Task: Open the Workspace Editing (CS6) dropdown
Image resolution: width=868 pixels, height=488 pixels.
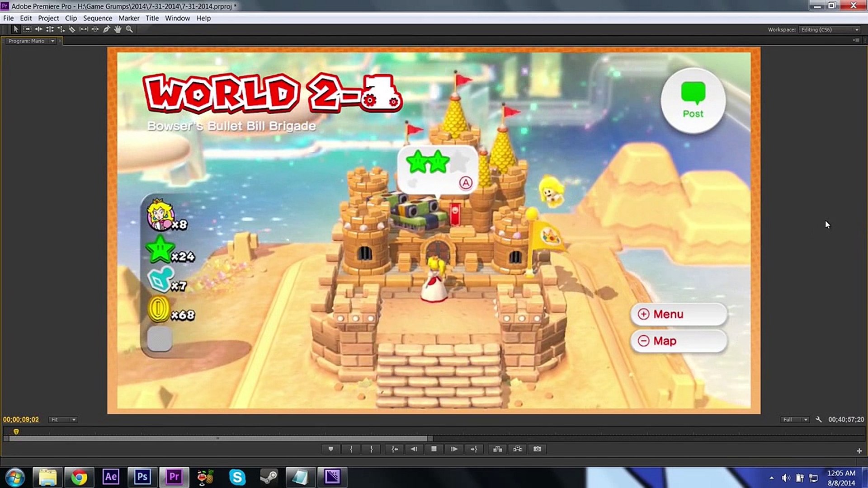Action: (830, 29)
